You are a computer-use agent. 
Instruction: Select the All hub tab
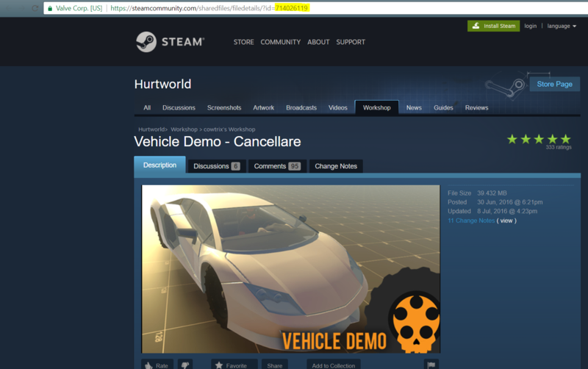coord(147,107)
